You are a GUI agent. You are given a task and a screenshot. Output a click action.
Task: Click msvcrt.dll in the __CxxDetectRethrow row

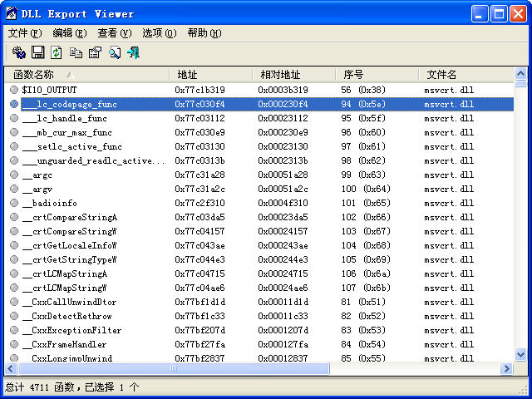[449, 316]
